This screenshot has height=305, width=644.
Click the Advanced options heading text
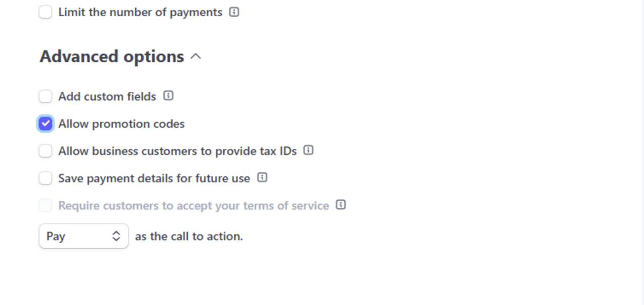click(x=112, y=56)
